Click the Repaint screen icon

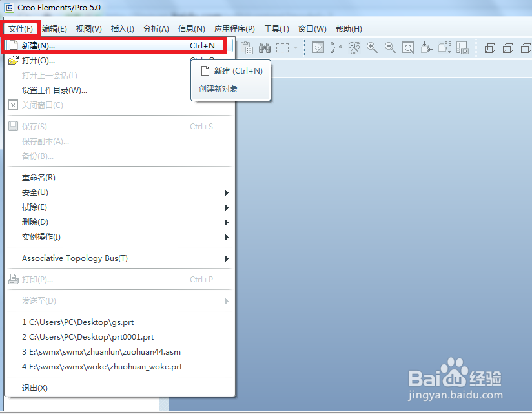tap(318, 48)
